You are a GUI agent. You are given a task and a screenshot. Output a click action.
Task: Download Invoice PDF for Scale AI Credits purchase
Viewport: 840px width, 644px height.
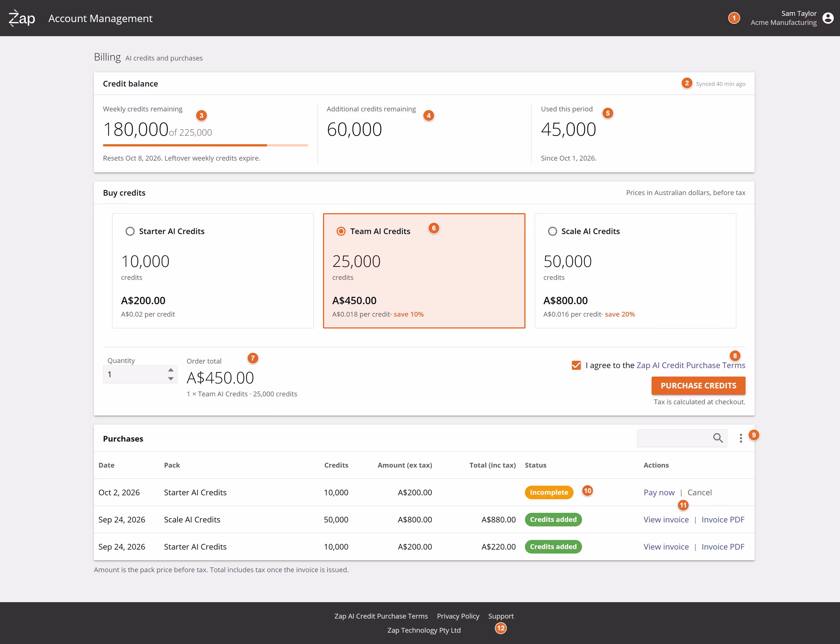[x=723, y=520]
